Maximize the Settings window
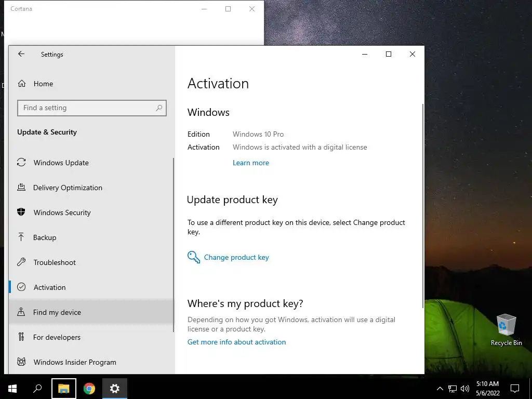 [x=389, y=54]
